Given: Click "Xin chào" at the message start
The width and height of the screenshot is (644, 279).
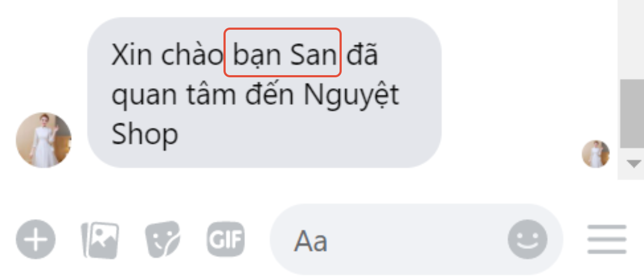Looking at the screenshot, I should [167, 55].
